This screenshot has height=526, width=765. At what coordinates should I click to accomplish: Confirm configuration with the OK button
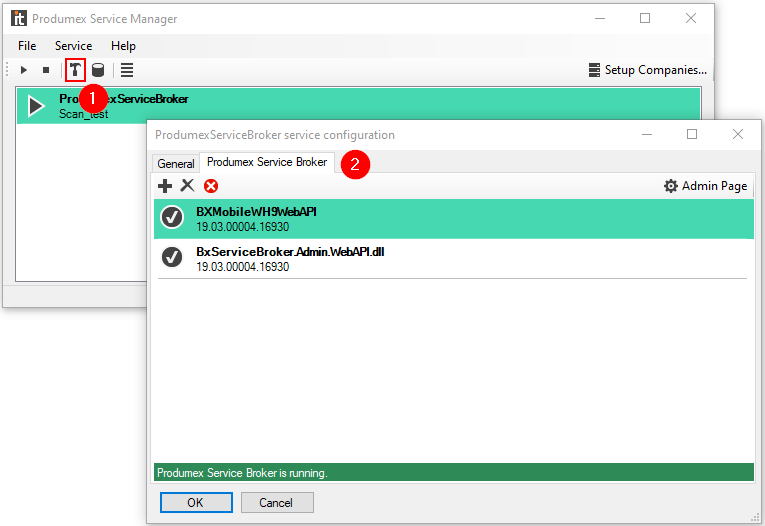pos(194,502)
